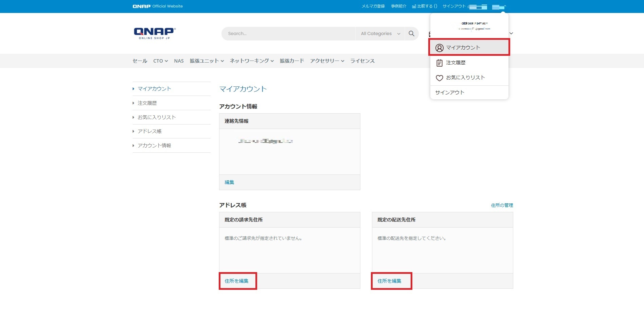644x316 pixels.
Task: Click 住所を編集 under 既定の配送先住所
Action: coord(389,281)
